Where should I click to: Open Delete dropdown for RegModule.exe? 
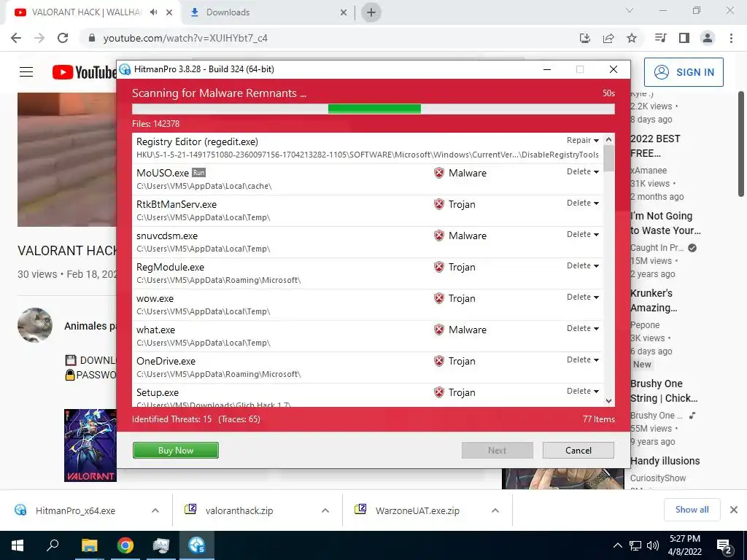pyautogui.click(x=583, y=265)
